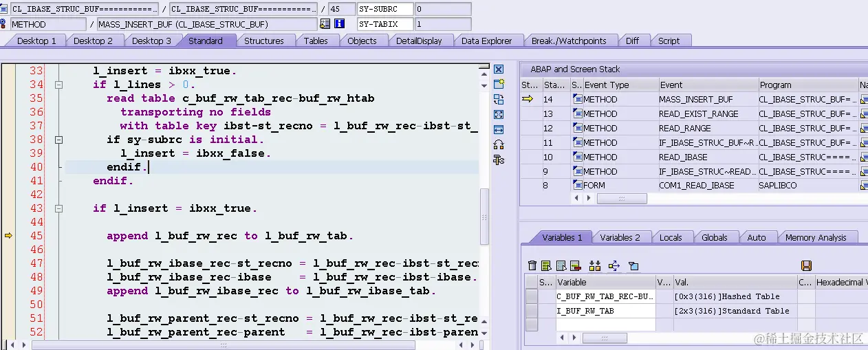Open the Desktop 2 tab
This screenshot has width=868, height=350.
[x=94, y=41]
